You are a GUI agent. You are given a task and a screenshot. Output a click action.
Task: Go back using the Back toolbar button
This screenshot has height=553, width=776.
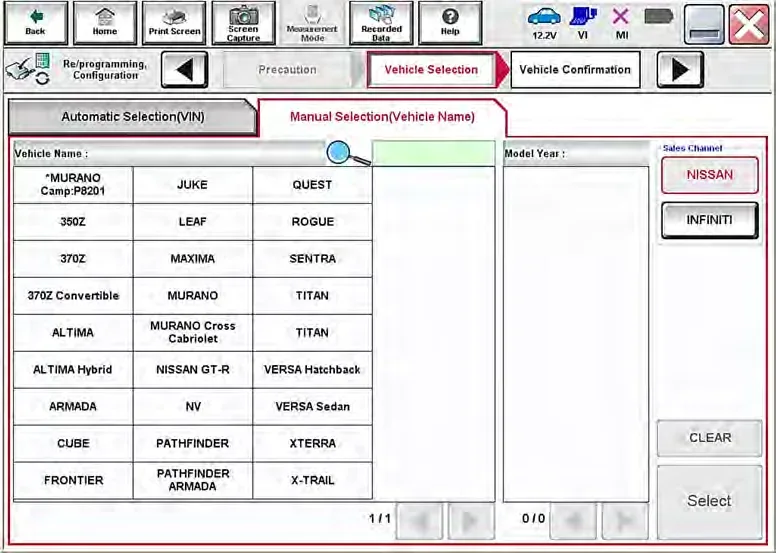pos(36,23)
